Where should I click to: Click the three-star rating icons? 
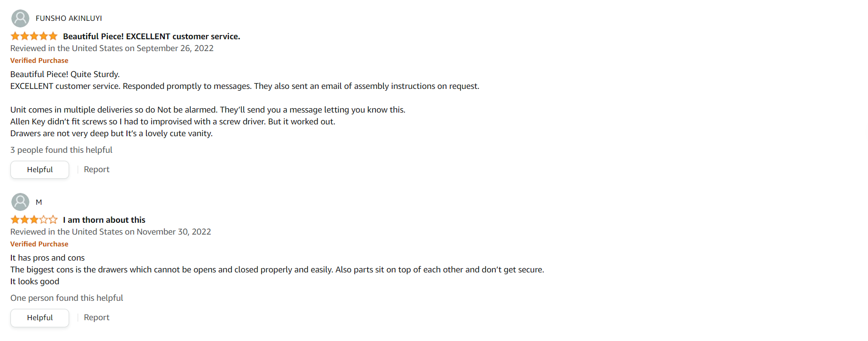34,220
